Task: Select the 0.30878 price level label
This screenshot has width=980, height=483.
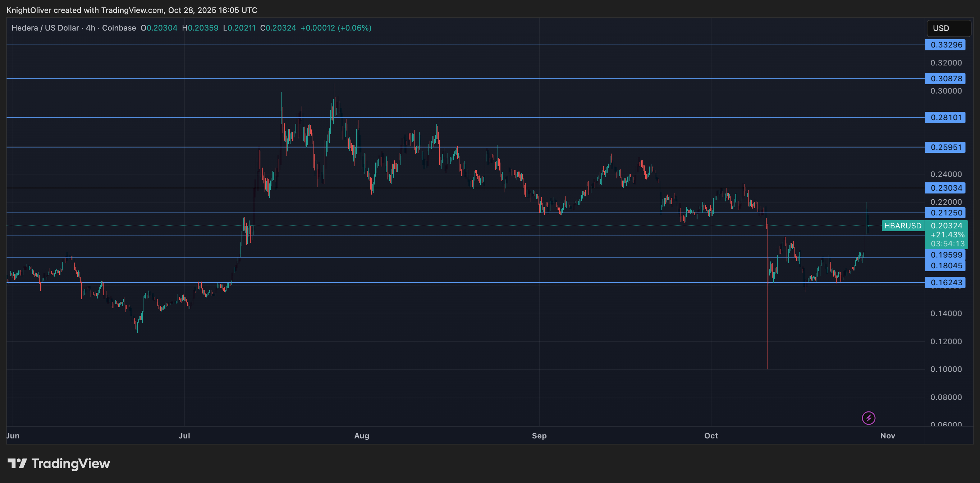Action: click(945, 79)
